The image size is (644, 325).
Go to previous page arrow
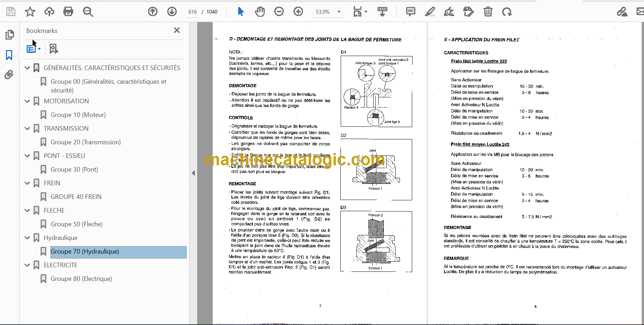click(x=153, y=12)
